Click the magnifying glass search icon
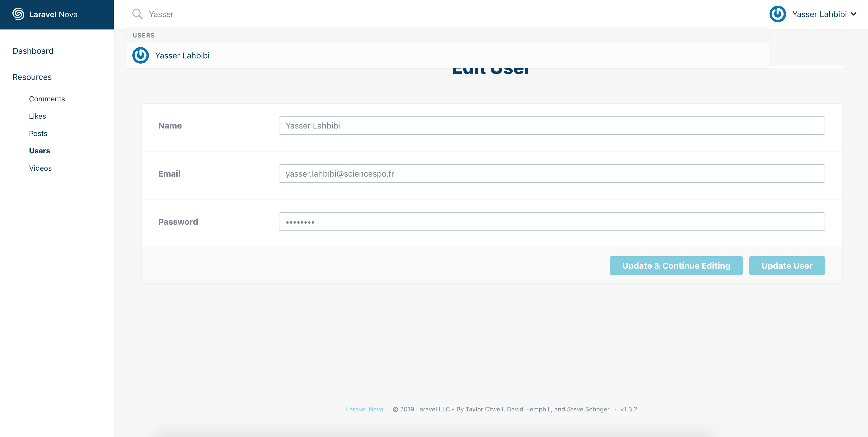This screenshot has width=868, height=437. click(x=137, y=14)
